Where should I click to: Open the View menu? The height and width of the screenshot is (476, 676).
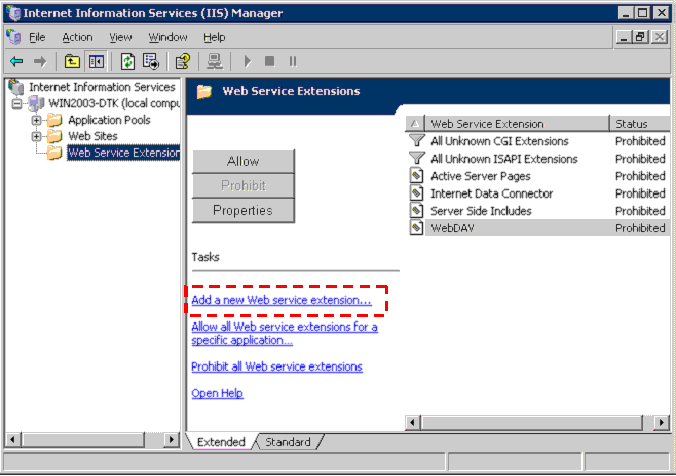[x=121, y=37]
